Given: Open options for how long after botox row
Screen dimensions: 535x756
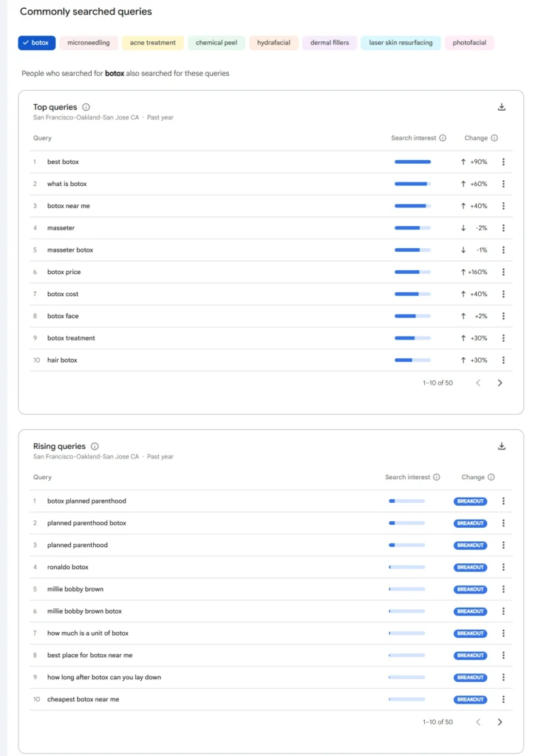Looking at the screenshot, I should point(503,677).
